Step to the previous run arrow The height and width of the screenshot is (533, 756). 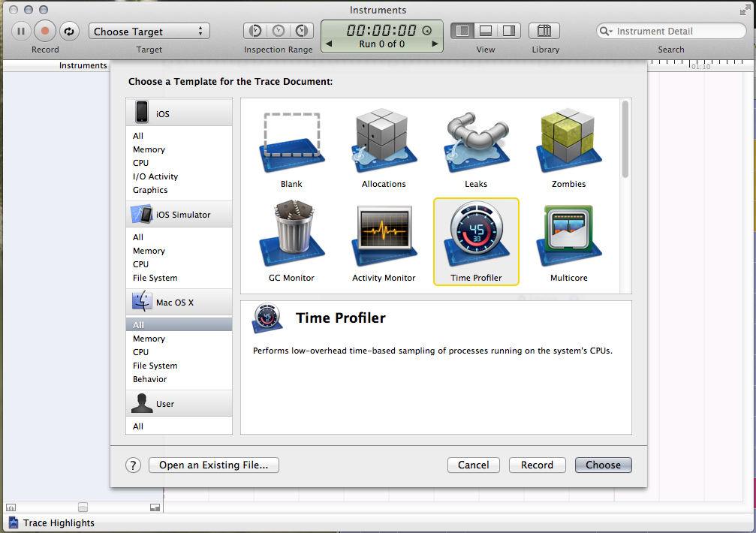328,44
